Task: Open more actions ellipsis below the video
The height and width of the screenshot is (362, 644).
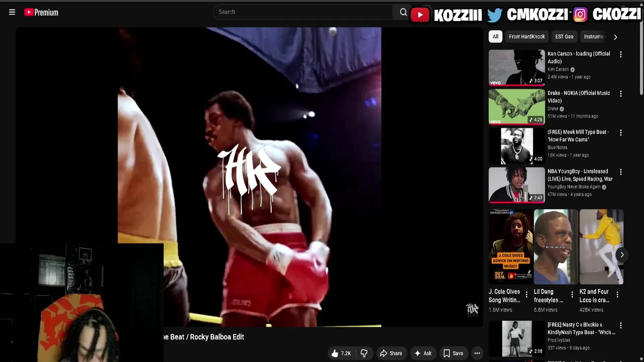Action: click(x=477, y=353)
